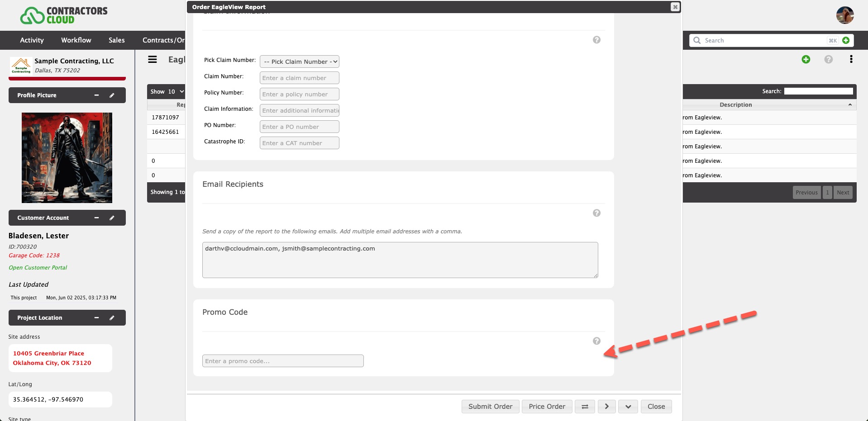Viewport: 868px width, 421px height.
Task: Open the three-dot more options menu
Action: [851, 59]
